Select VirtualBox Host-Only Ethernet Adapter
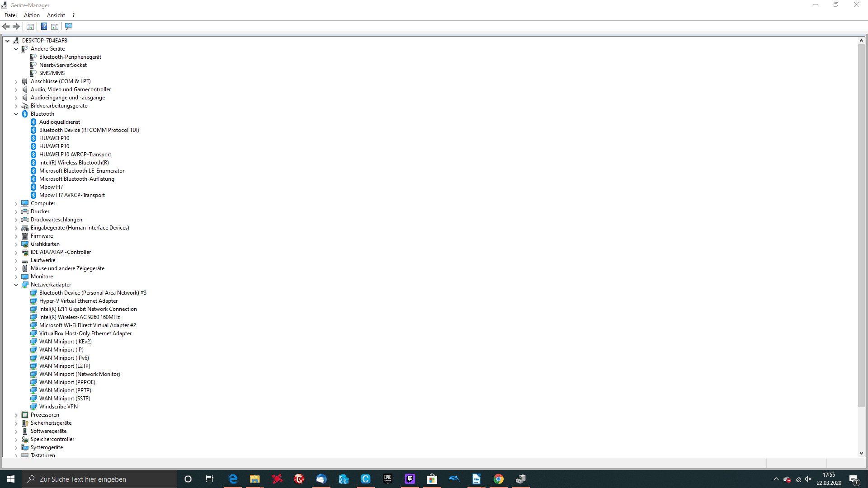Screen dimensions: 868x488 [85, 333]
